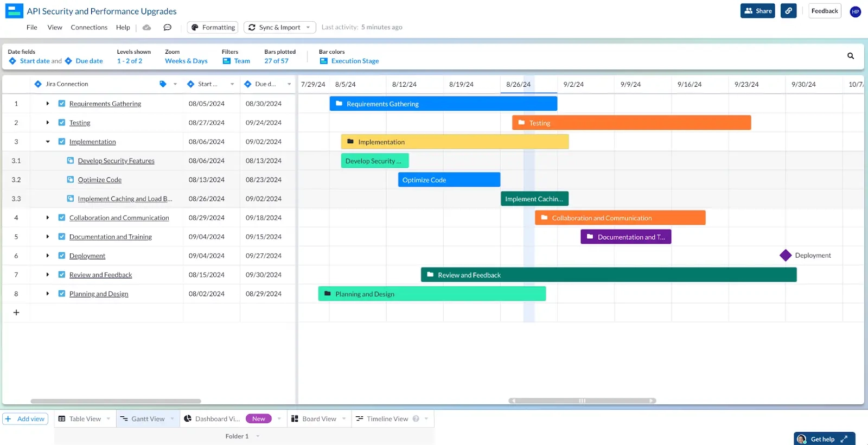Toggle the Collaboration and Communication checkbox
The image size is (868, 445).
point(62,218)
